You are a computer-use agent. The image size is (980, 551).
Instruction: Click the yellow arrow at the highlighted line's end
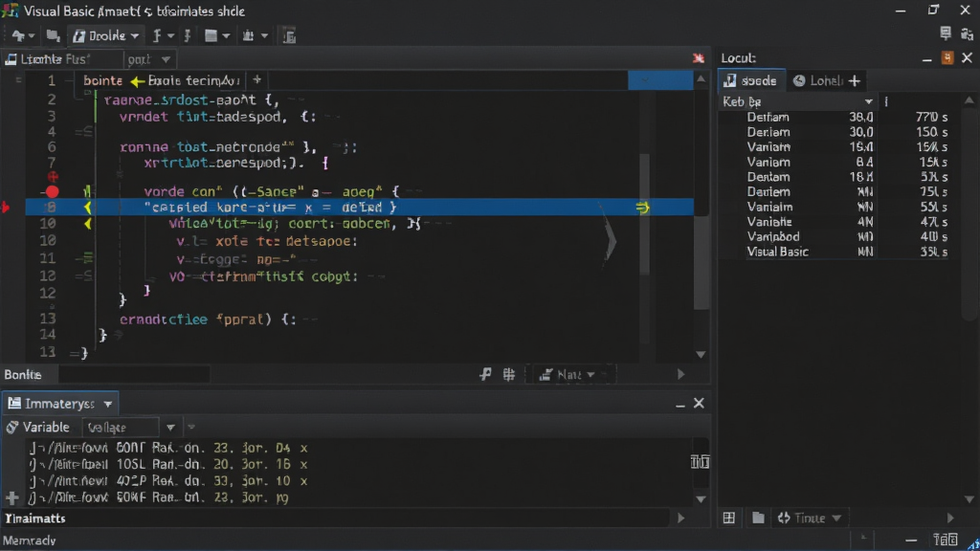point(642,208)
